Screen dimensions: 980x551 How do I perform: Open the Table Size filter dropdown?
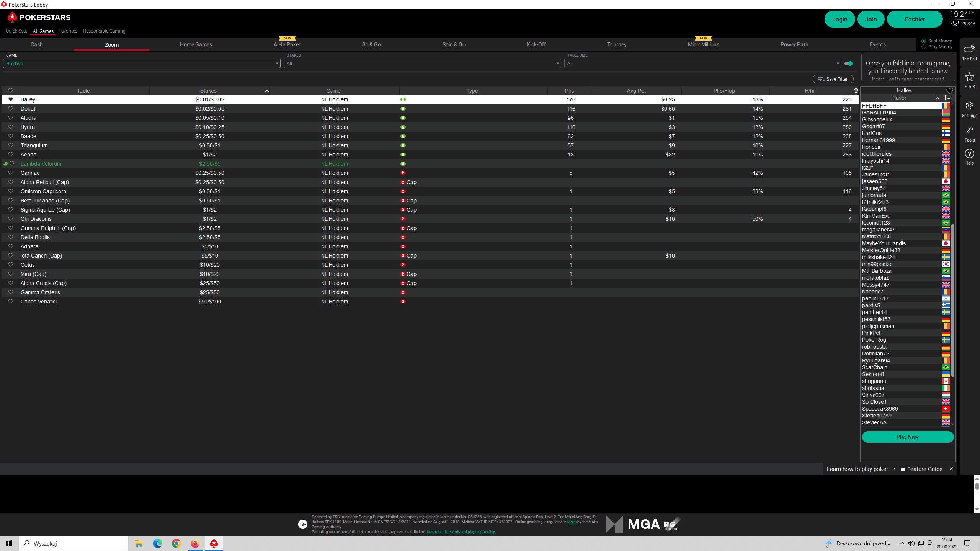coord(703,64)
